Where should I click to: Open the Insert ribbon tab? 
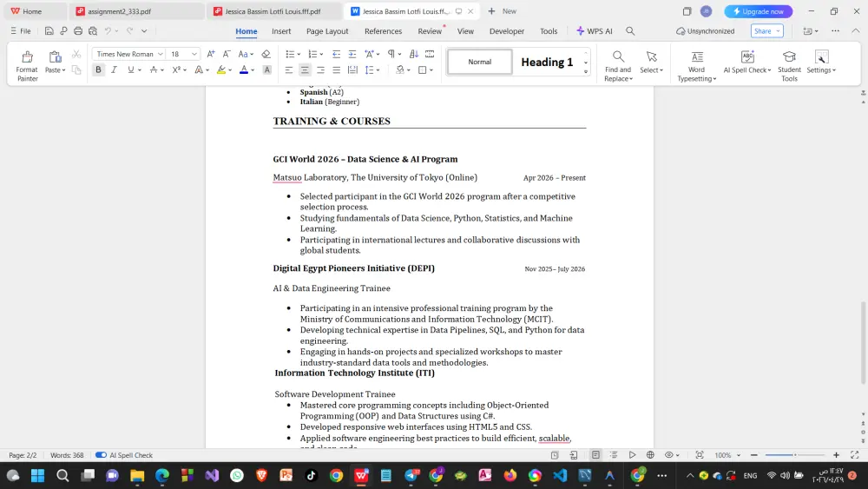pos(281,31)
